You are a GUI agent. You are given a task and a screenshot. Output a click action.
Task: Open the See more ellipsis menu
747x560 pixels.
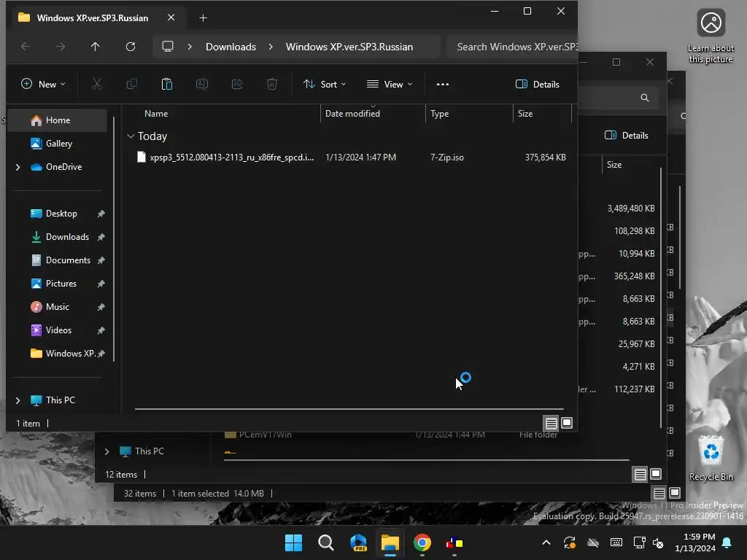pos(443,85)
